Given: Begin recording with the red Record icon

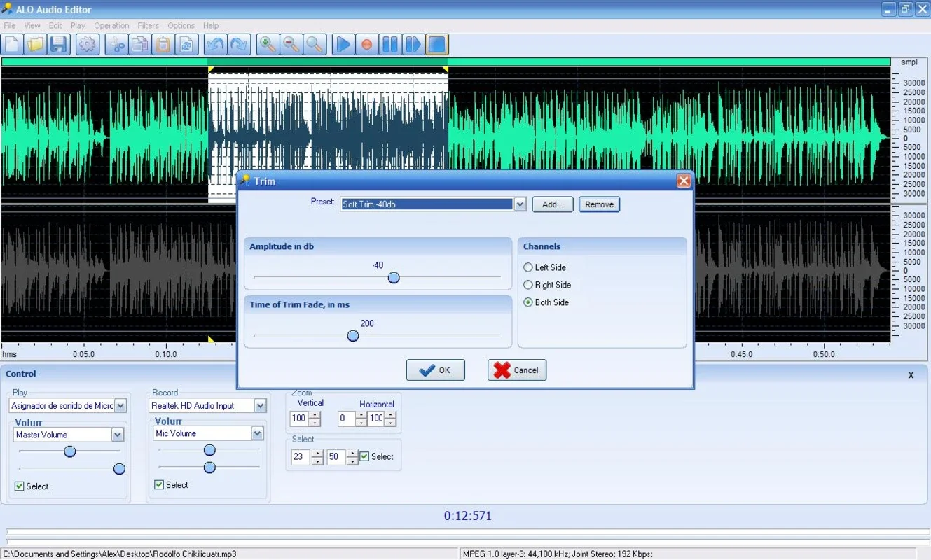Looking at the screenshot, I should tap(366, 45).
